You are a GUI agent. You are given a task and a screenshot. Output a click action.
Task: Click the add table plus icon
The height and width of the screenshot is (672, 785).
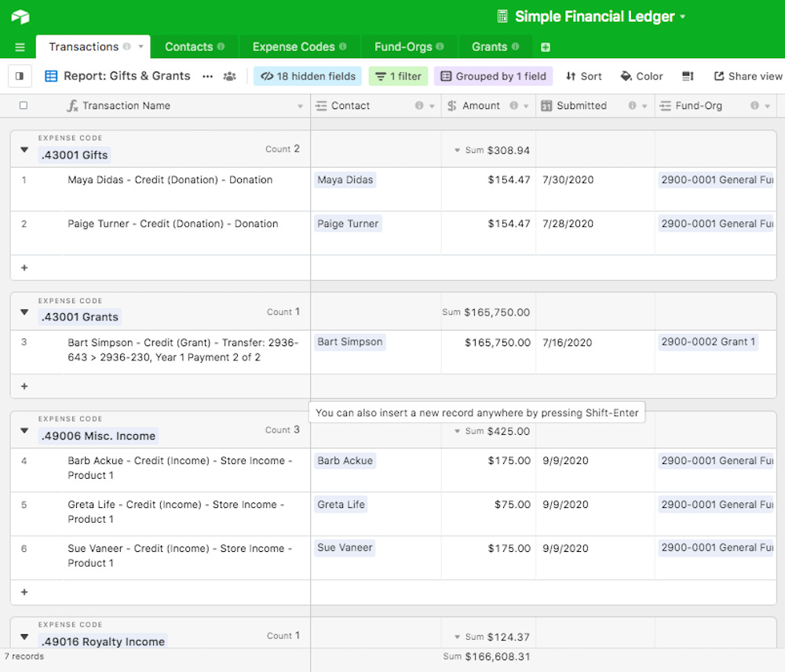coord(546,47)
